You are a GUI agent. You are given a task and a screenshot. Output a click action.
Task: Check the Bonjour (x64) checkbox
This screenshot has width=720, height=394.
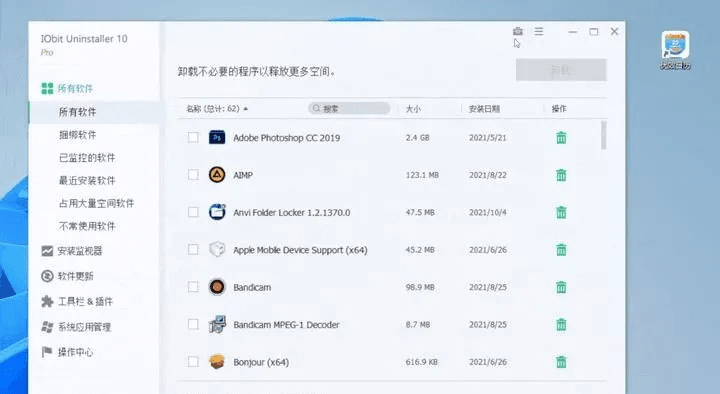tap(193, 362)
